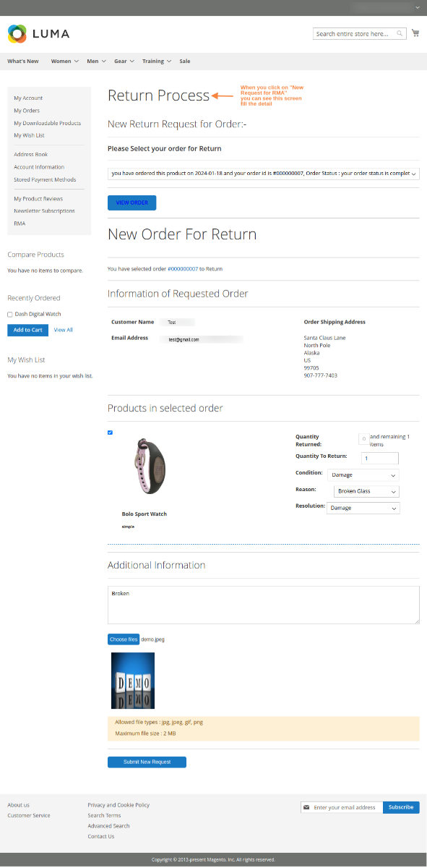
Task: Open the shopping cart icon
Action: (415, 33)
